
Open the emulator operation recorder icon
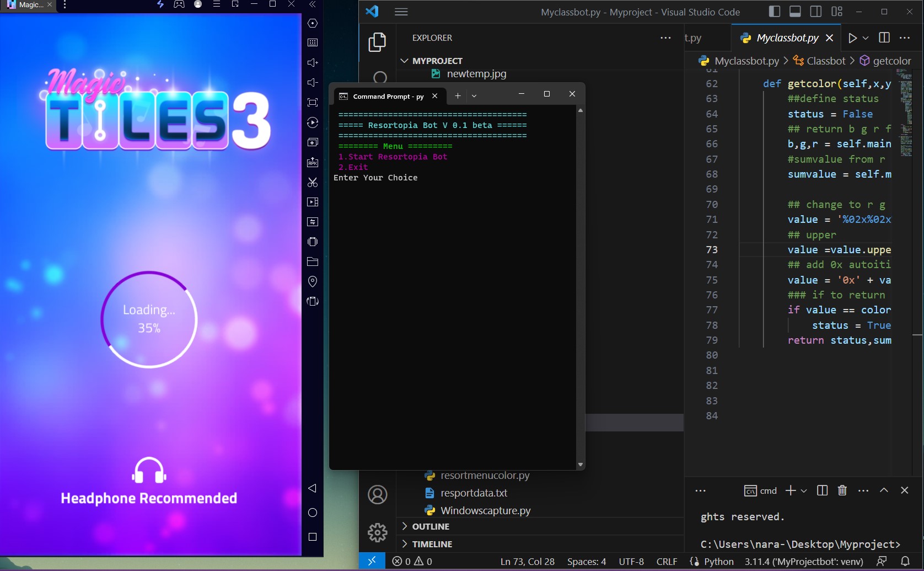click(313, 122)
